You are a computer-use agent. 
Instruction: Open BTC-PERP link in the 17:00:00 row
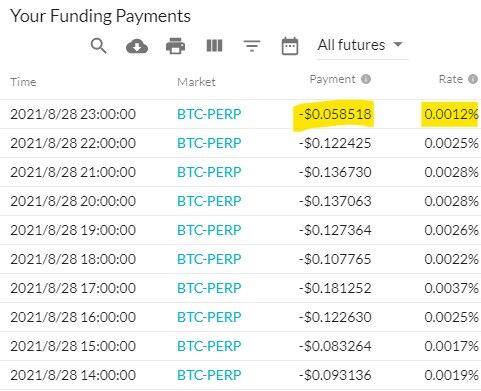[209, 288]
